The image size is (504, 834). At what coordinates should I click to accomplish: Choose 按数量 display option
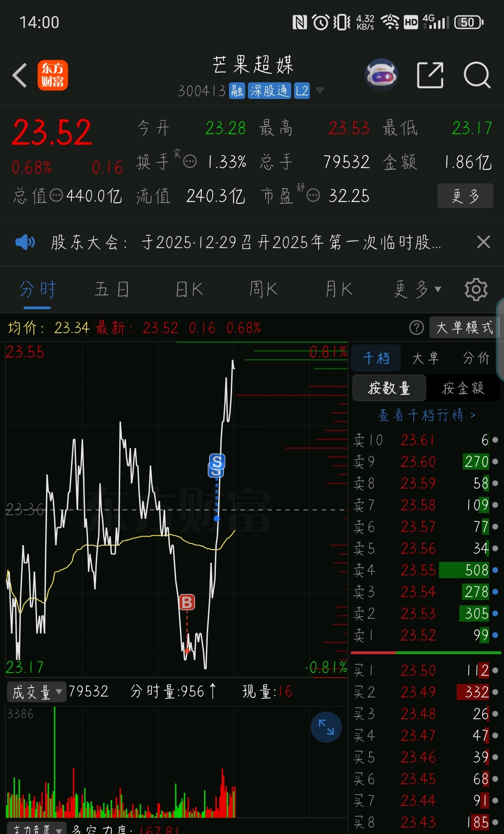pyautogui.click(x=389, y=388)
